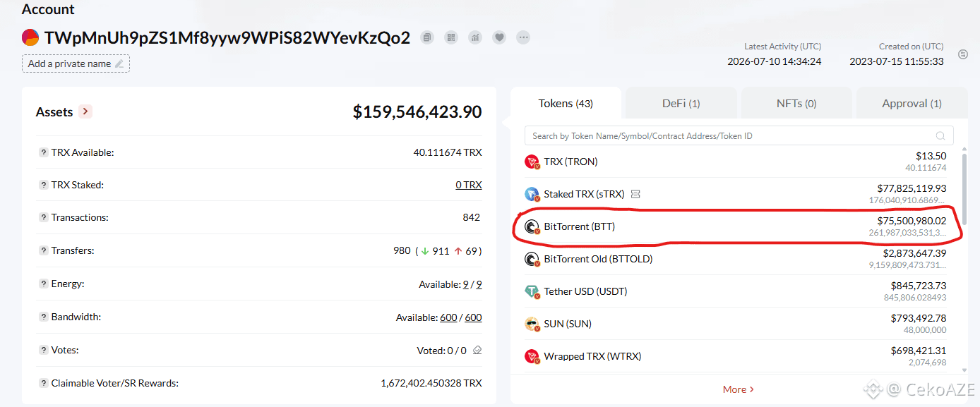This screenshot has width=980, height=407.
Task: Open the three-dots more options icon
Action: click(523, 37)
